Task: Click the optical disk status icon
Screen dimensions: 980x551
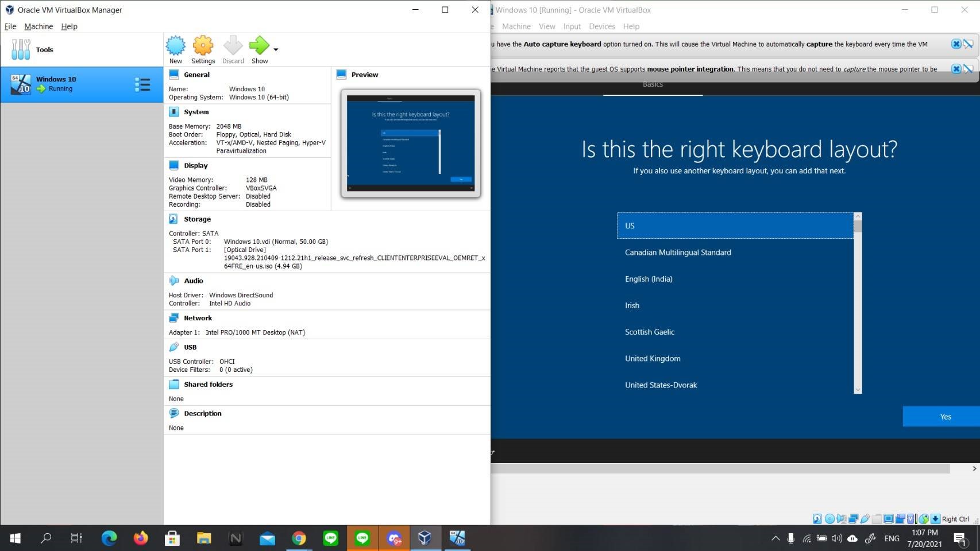Action: pos(829,519)
